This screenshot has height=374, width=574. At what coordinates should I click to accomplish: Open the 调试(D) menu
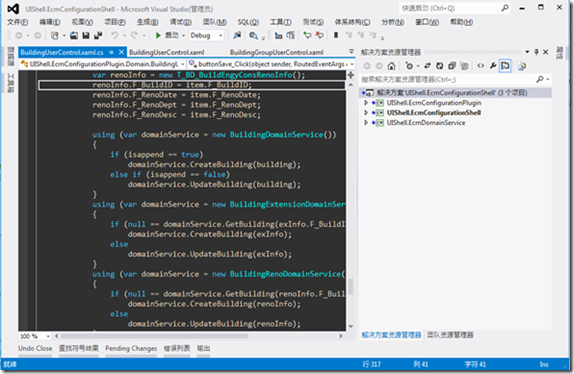(180, 22)
